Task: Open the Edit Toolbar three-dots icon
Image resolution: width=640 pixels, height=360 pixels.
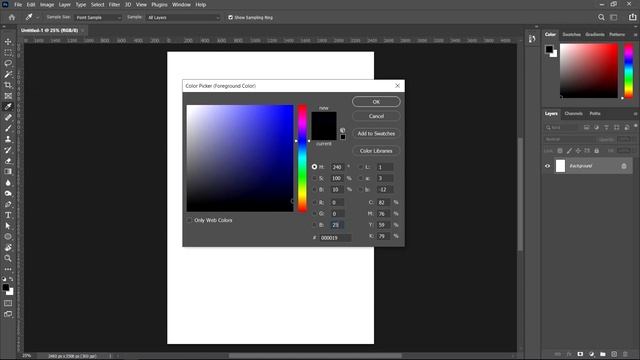Action: click(8, 269)
